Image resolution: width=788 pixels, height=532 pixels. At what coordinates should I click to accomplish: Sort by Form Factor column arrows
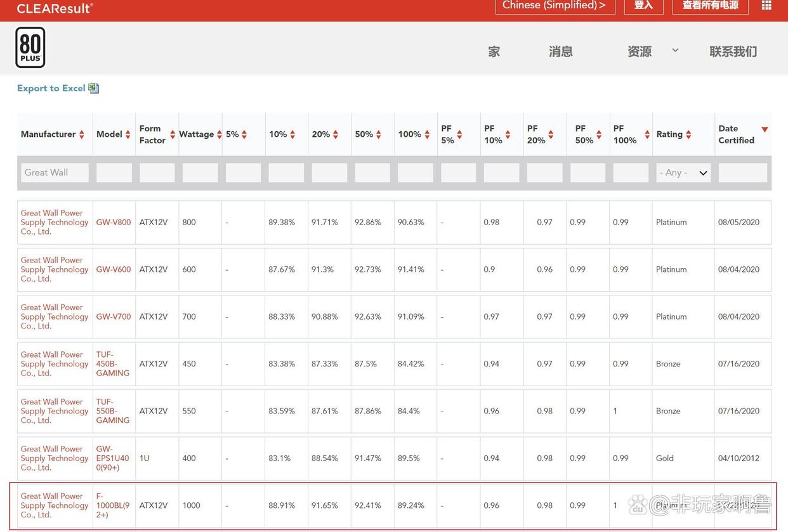pos(173,134)
